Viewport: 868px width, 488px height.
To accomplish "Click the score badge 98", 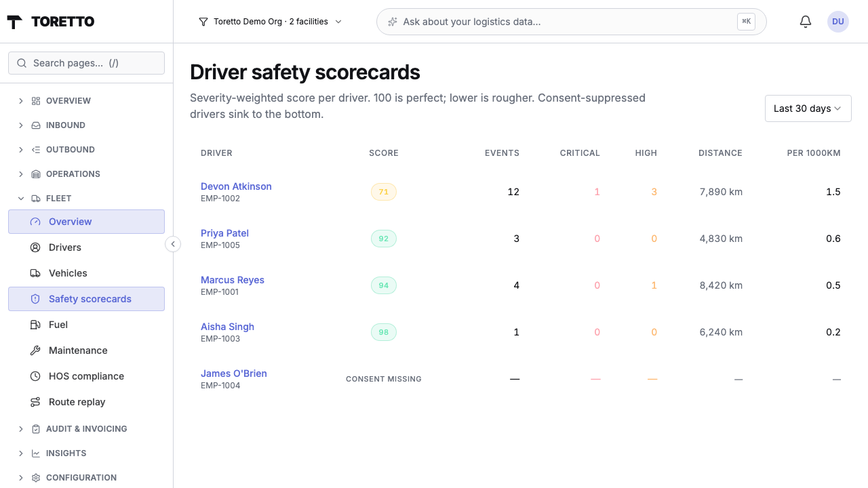I will (x=384, y=332).
